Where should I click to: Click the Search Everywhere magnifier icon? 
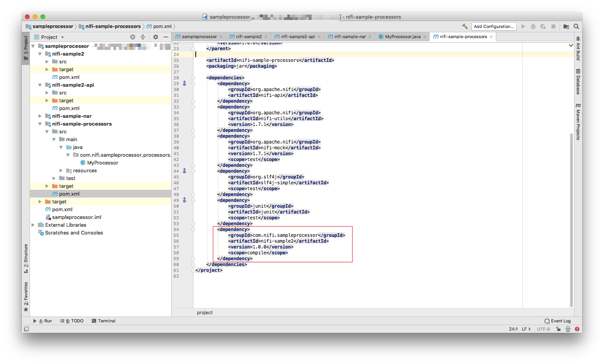point(576,26)
